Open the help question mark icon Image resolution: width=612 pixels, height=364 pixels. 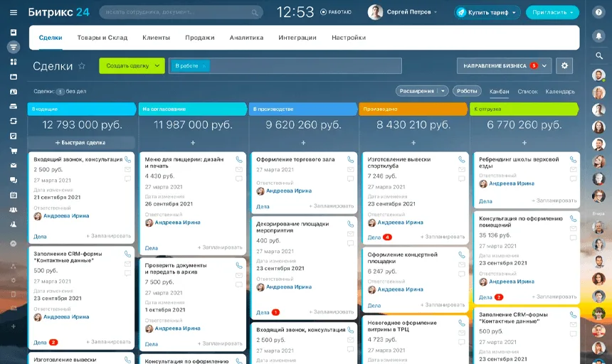click(598, 13)
